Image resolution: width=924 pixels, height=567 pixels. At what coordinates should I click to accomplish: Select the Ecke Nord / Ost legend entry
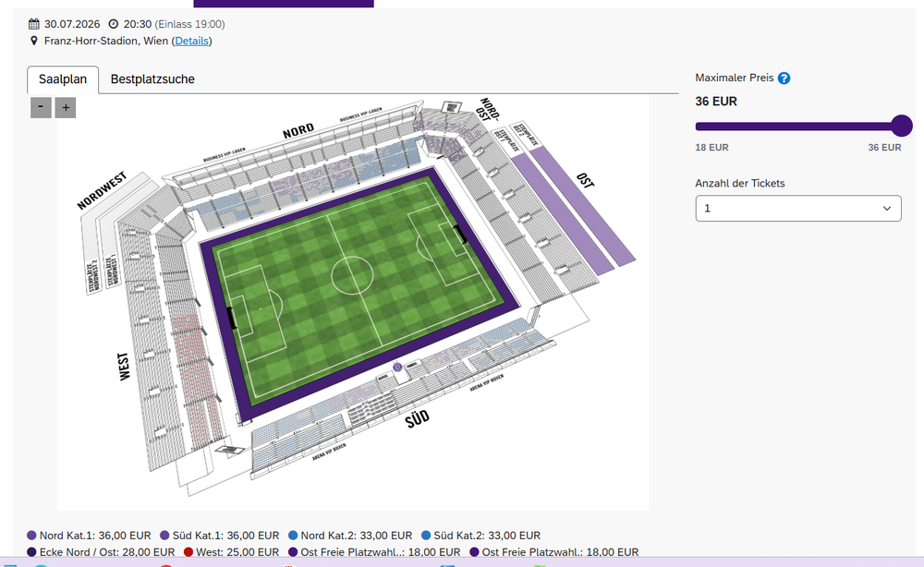tap(102, 552)
